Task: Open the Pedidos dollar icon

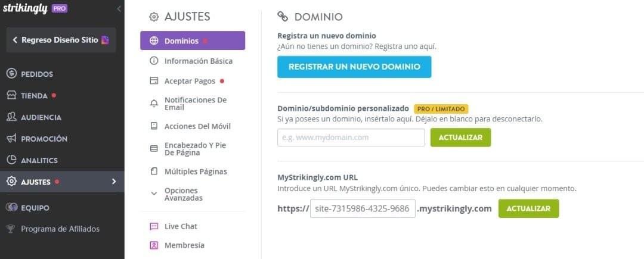Action: pyautogui.click(x=12, y=74)
